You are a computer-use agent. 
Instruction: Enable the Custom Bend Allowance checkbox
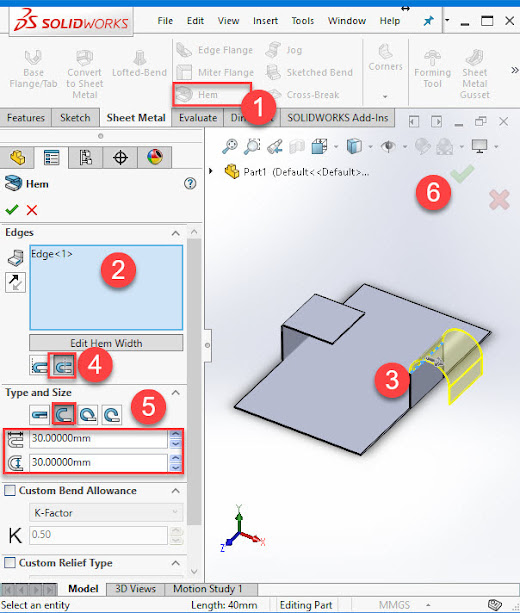coord(10,490)
